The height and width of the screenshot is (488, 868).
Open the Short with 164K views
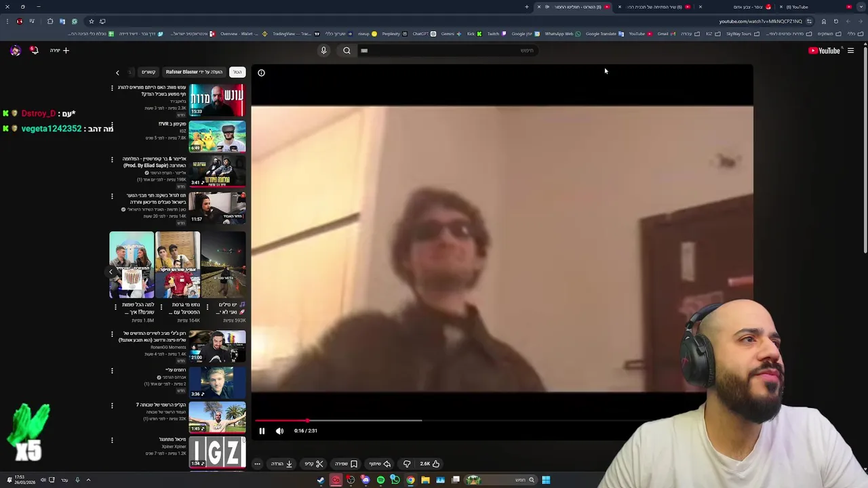point(178,265)
